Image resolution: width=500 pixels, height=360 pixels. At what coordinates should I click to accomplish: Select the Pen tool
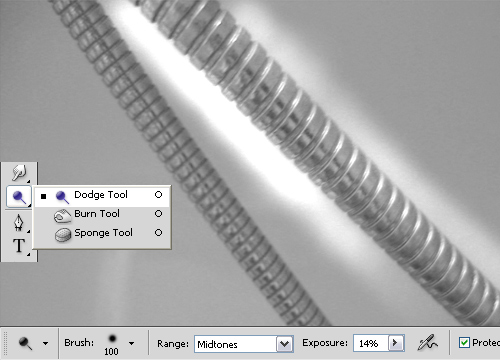pos(19,222)
